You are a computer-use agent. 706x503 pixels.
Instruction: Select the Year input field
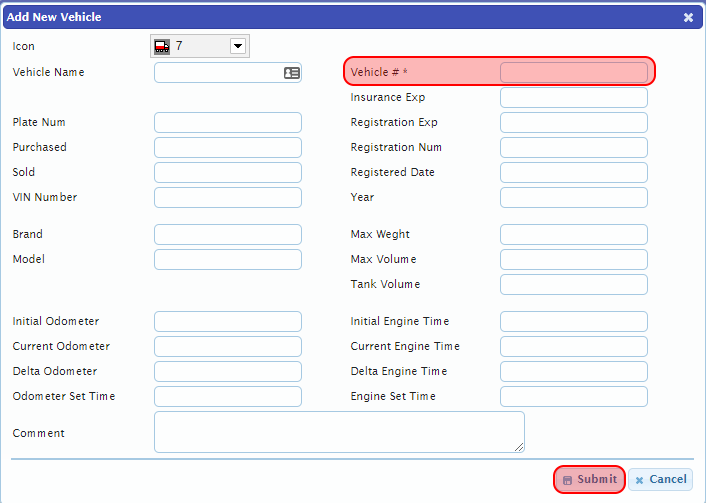click(574, 197)
